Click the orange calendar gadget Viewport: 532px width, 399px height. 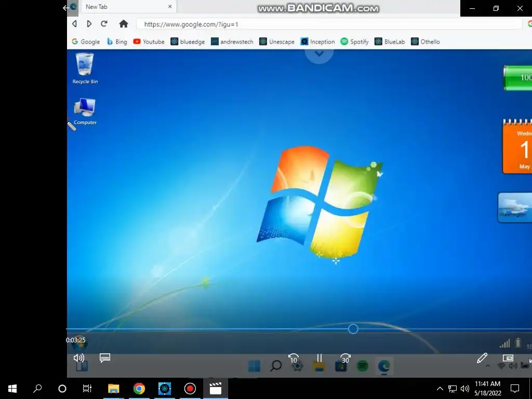(x=517, y=146)
